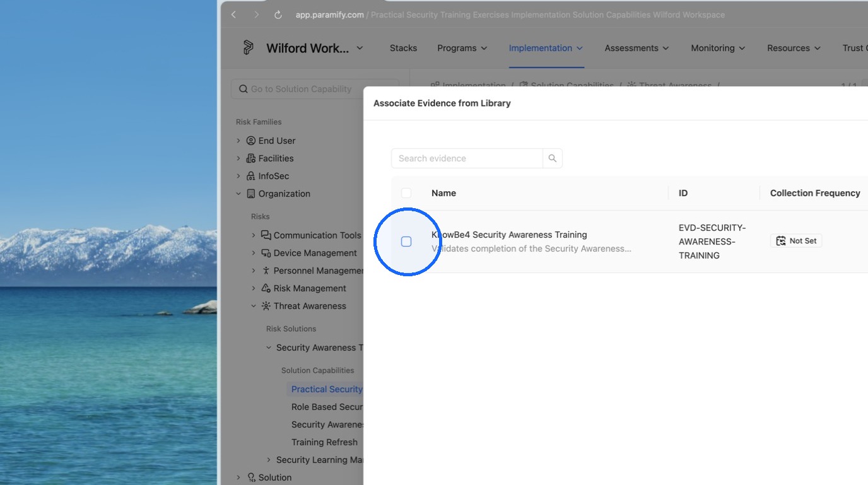868x485 pixels.
Task: Click the Facilities building icon
Action: pos(251,158)
